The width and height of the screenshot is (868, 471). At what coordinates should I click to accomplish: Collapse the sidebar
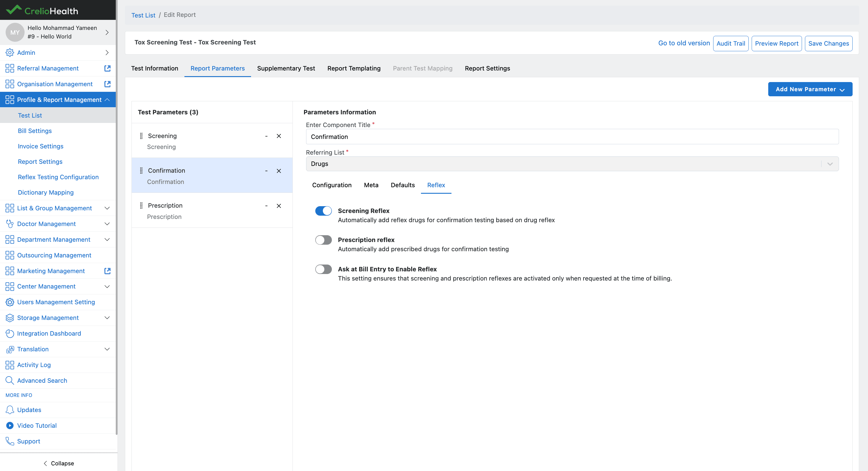(59, 463)
